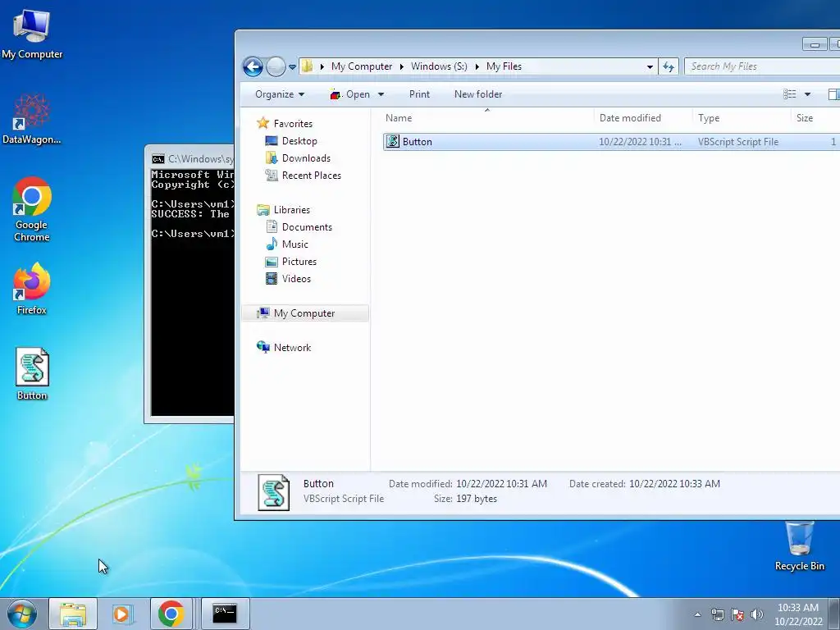Image resolution: width=840 pixels, height=630 pixels.
Task: Open Documents library
Action: (299, 227)
